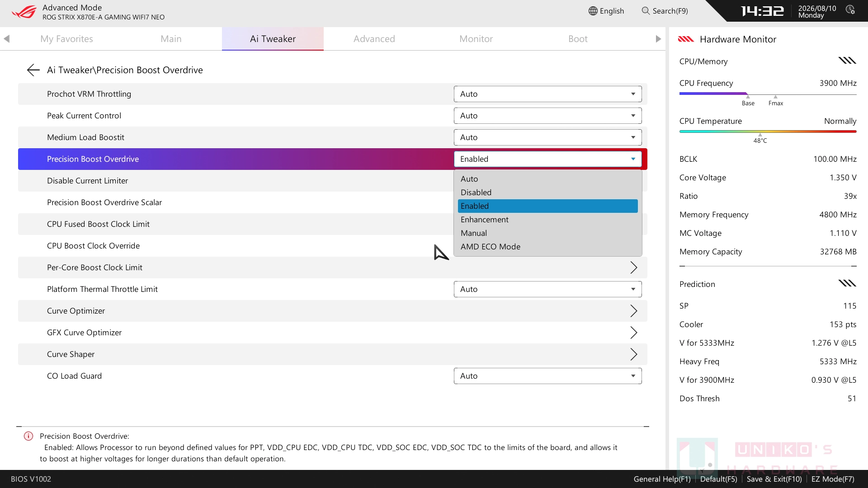Image resolution: width=868 pixels, height=488 pixels.
Task: Open Per-Core Boost Clock Limit chevron
Action: [634, 267]
